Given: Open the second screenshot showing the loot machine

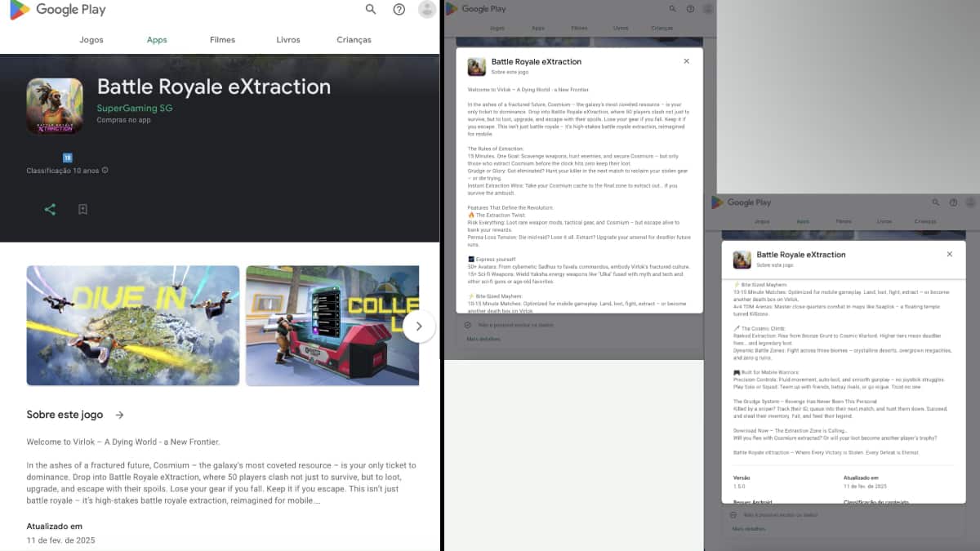Looking at the screenshot, I should tap(332, 326).
